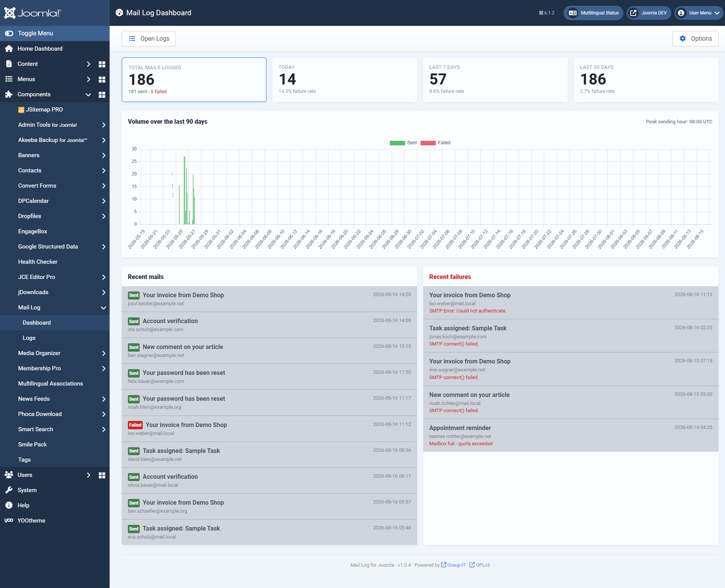Open password reset mail to felix.bauer

pos(269,377)
